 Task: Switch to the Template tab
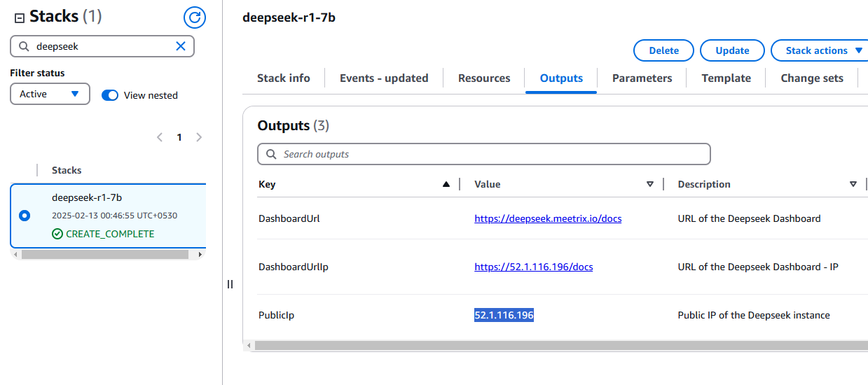click(x=726, y=78)
